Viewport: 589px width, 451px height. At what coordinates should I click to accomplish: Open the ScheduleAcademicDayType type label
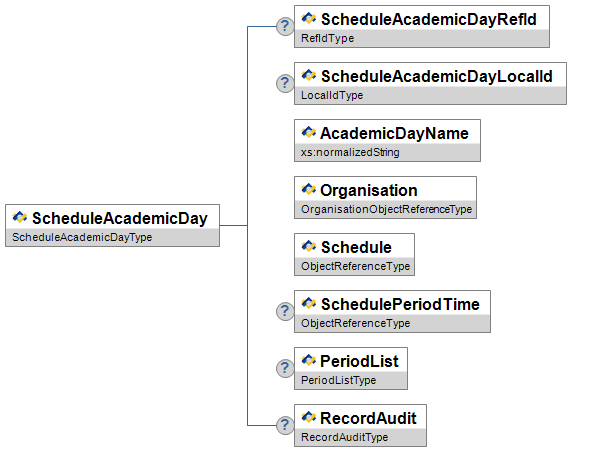click(x=82, y=237)
